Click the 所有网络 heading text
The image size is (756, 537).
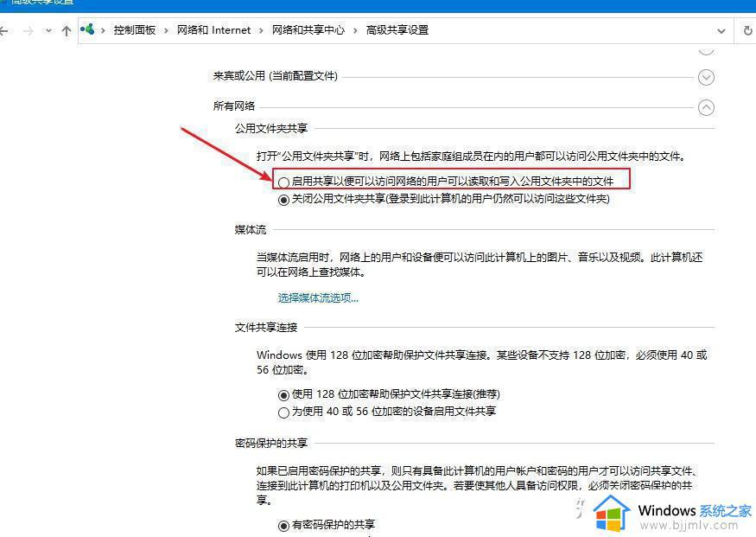tap(234, 105)
